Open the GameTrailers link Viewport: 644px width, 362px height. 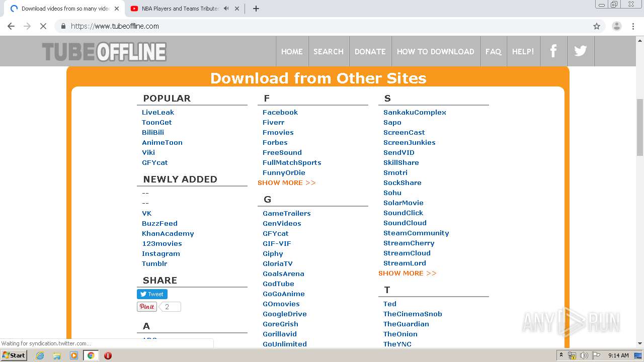(x=287, y=213)
